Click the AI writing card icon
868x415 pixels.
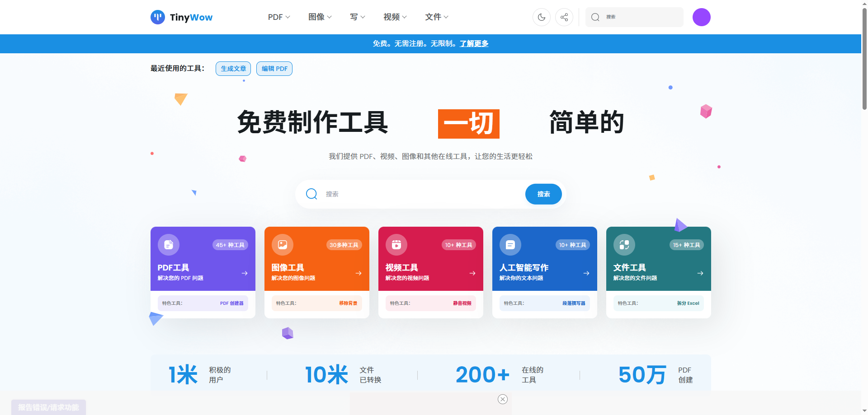point(510,245)
